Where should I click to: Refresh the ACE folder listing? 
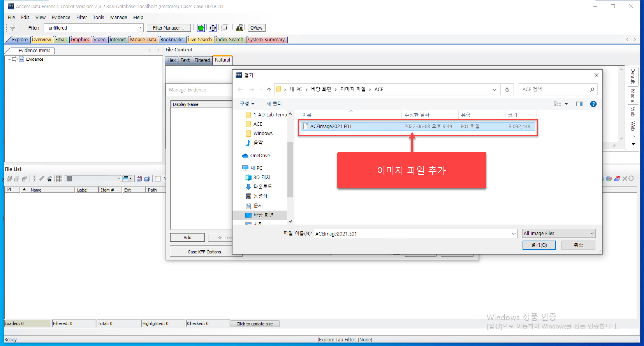pyautogui.click(x=507, y=90)
